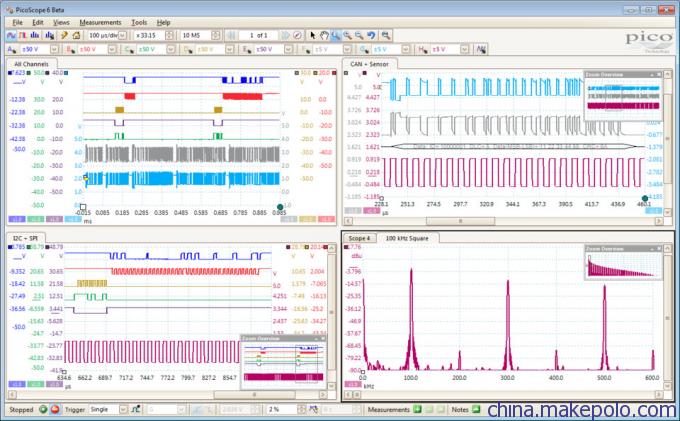Click the buffer '1 of 1' field

258,35
